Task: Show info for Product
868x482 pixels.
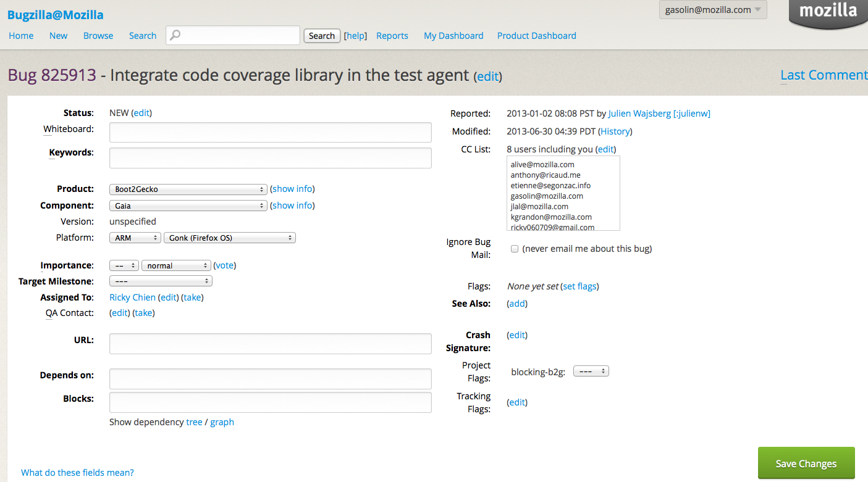Action: point(293,189)
